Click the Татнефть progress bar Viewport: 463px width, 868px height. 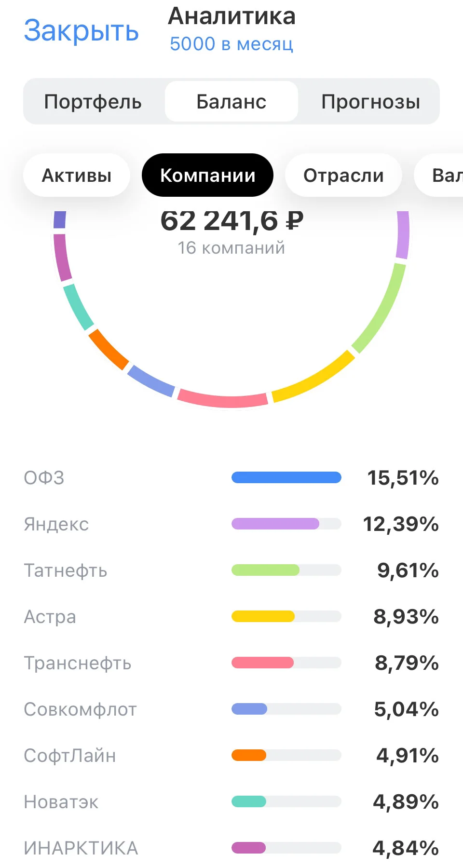pos(286,570)
